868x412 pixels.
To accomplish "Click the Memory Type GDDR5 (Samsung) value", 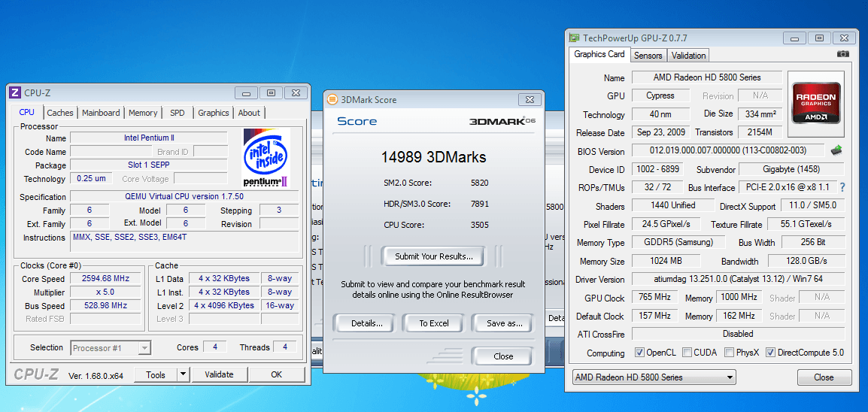I will (x=680, y=242).
